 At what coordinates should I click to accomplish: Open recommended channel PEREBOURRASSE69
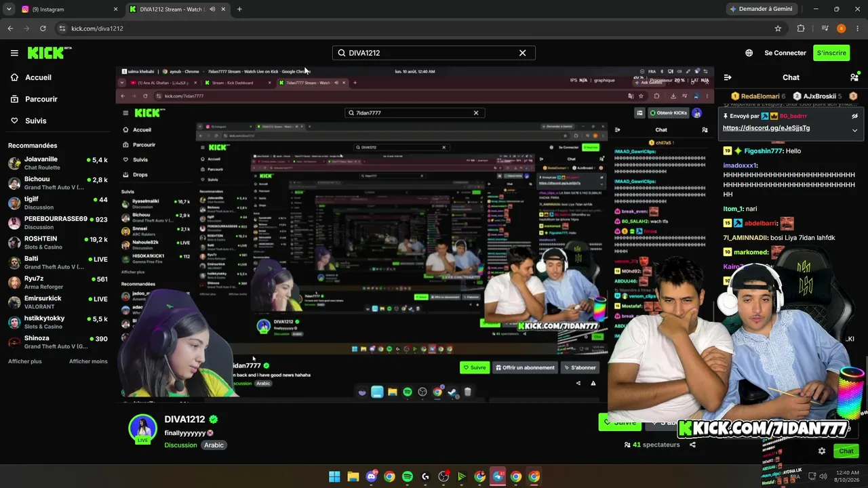pyautogui.click(x=58, y=223)
